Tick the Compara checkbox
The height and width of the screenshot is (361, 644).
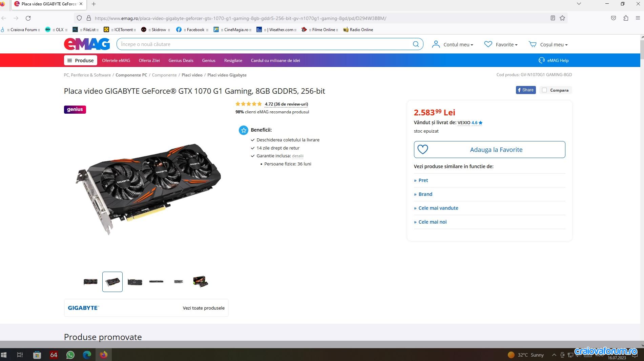pos(544,90)
